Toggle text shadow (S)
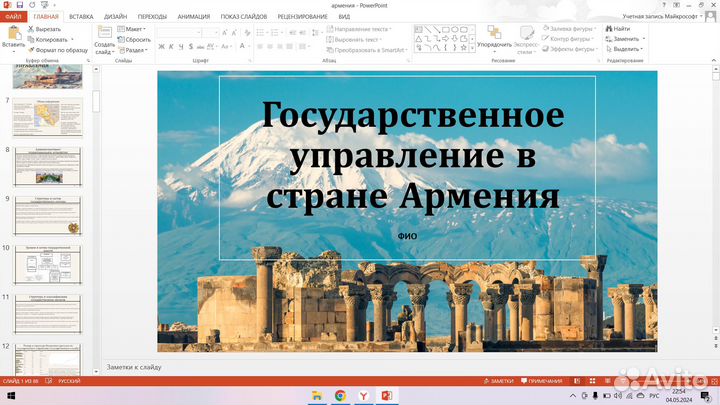This screenshot has height=405, width=720. pos(191,46)
